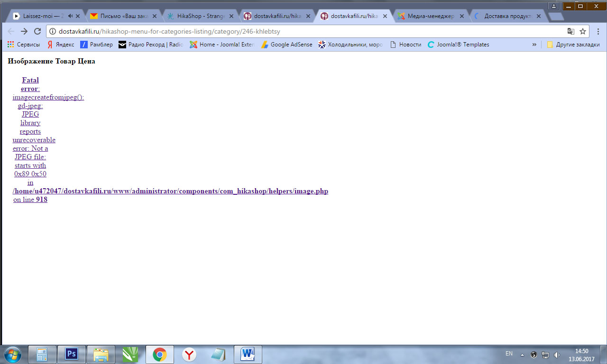
Task: Click the image.php file path link
Action: 170,191
